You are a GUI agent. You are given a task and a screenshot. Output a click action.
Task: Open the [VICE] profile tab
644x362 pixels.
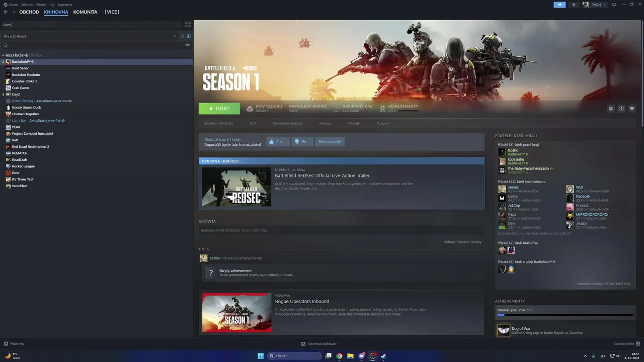click(x=112, y=12)
